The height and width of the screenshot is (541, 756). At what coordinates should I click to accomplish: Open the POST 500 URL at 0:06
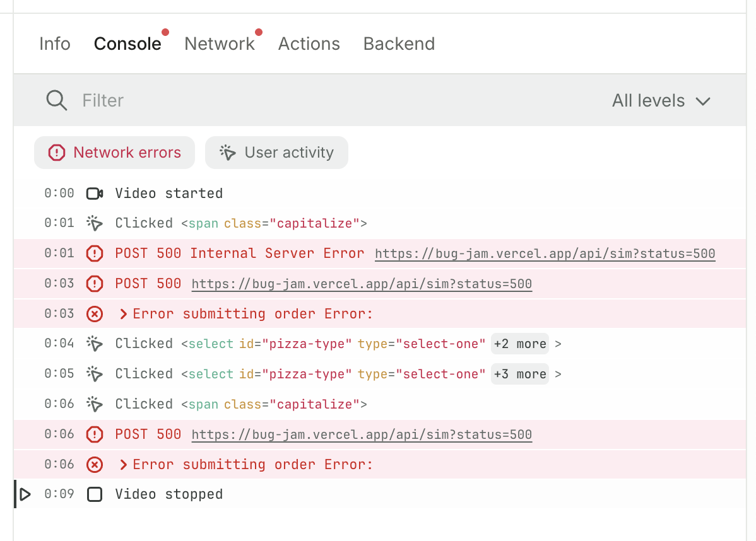click(362, 435)
